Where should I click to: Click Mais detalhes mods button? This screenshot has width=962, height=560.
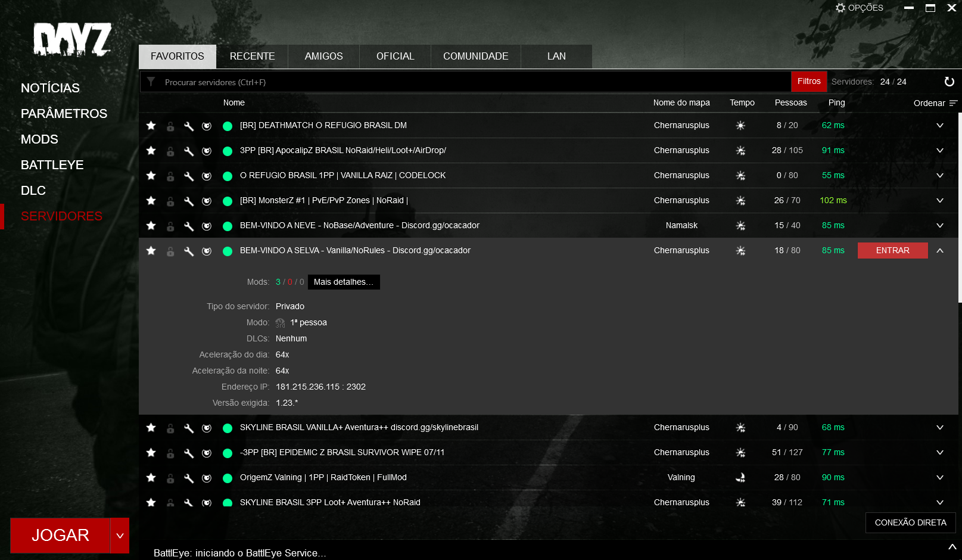344,282
